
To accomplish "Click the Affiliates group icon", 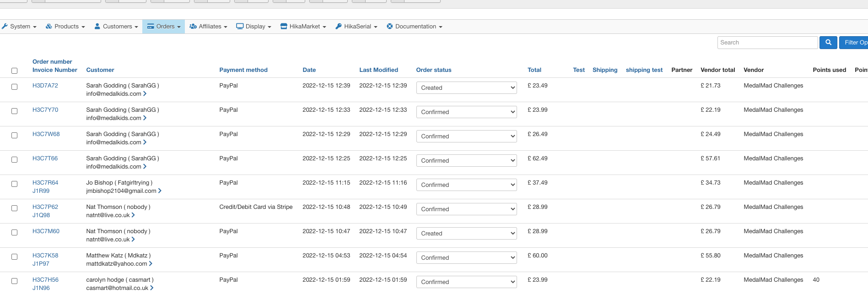I will 193,27.
